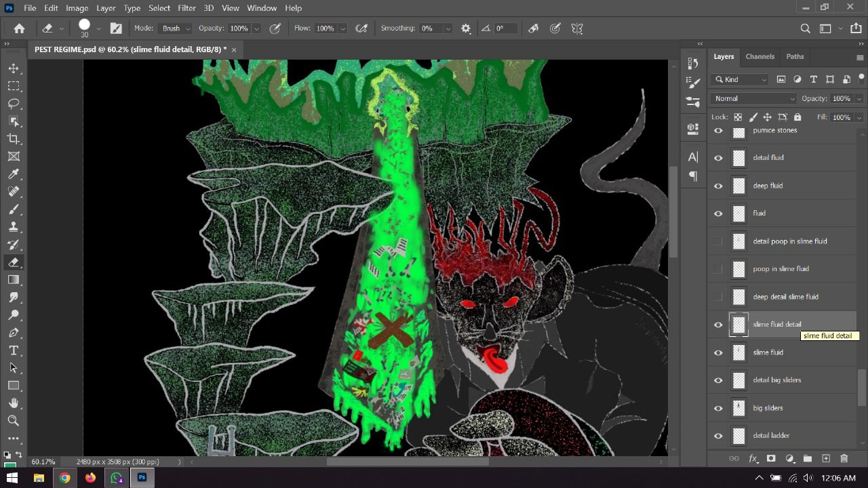Open the Select menu

click(x=159, y=8)
